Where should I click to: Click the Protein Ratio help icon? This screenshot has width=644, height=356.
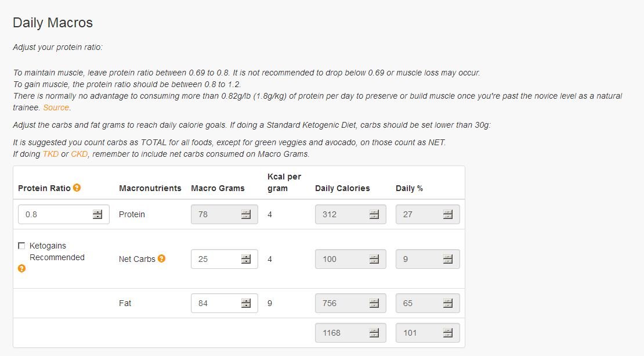click(77, 188)
